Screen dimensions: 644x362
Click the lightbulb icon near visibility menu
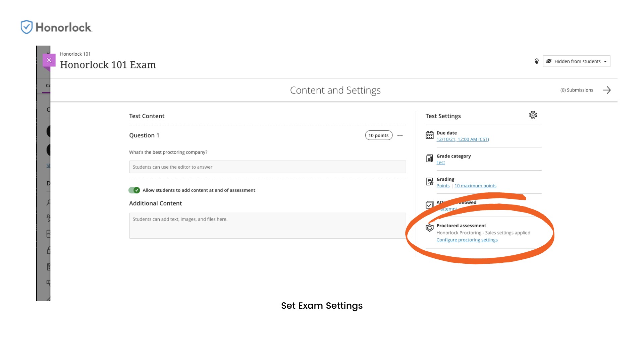click(537, 61)
